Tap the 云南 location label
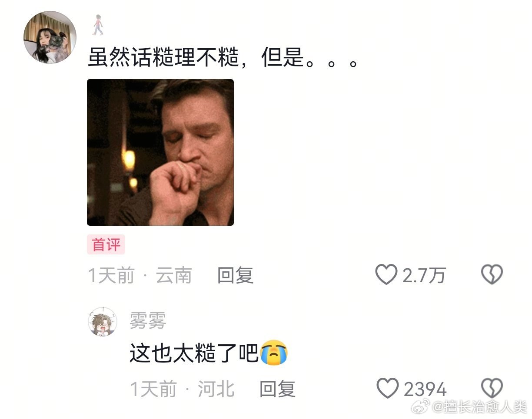 174,275
